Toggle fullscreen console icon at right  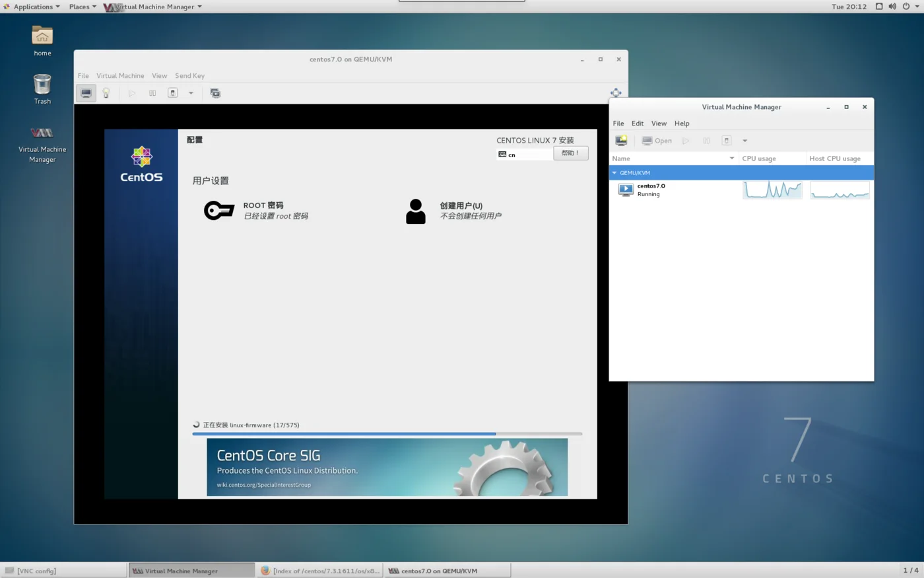616,93
